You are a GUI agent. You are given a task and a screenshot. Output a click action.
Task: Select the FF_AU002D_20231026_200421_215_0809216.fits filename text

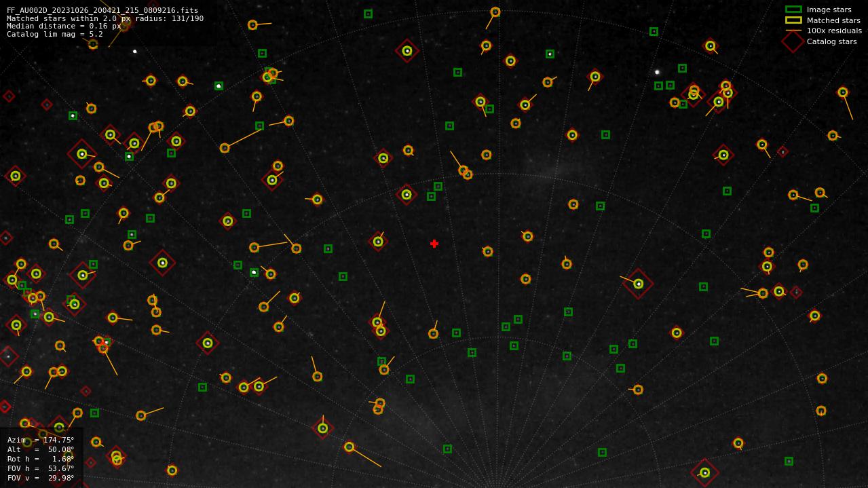(102, 10)
